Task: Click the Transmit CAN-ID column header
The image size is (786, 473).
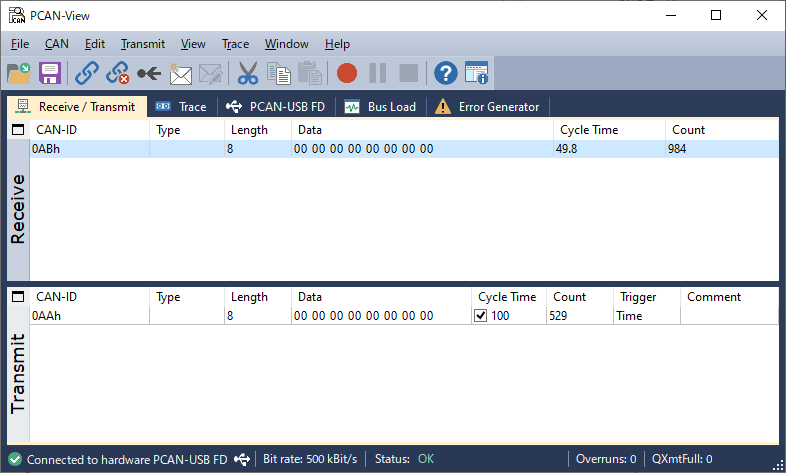Action: pos(89,297)
